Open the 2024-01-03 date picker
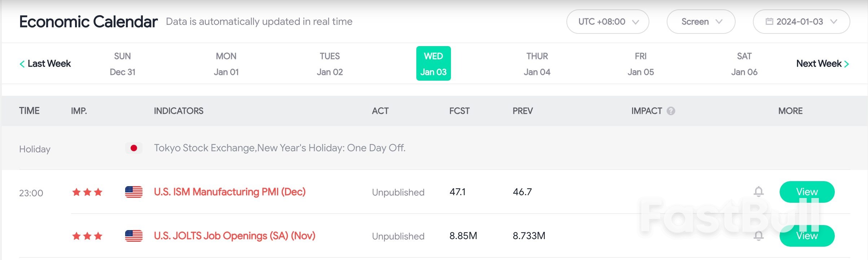This screenshot has height=260, width=868. (801, 22)
